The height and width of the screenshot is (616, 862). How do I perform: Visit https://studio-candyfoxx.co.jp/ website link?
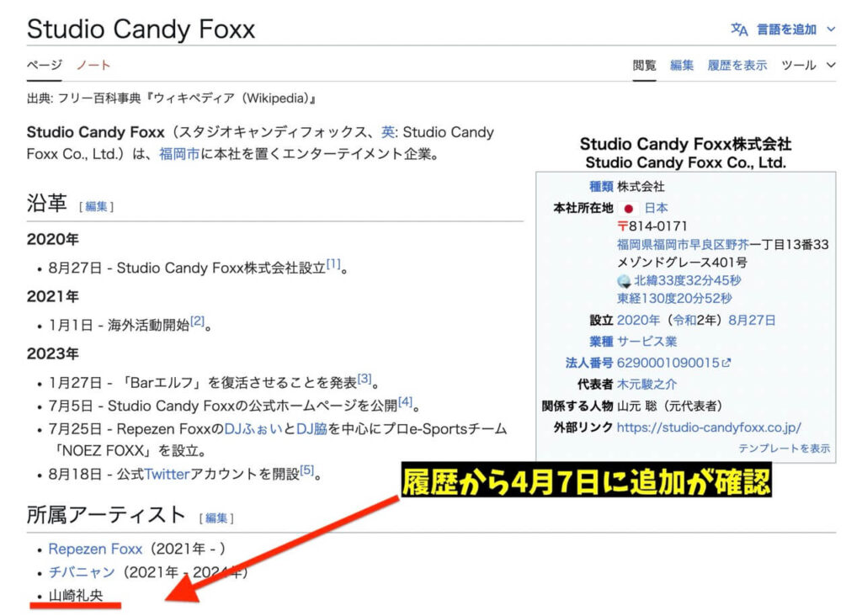tap(709, 427)
